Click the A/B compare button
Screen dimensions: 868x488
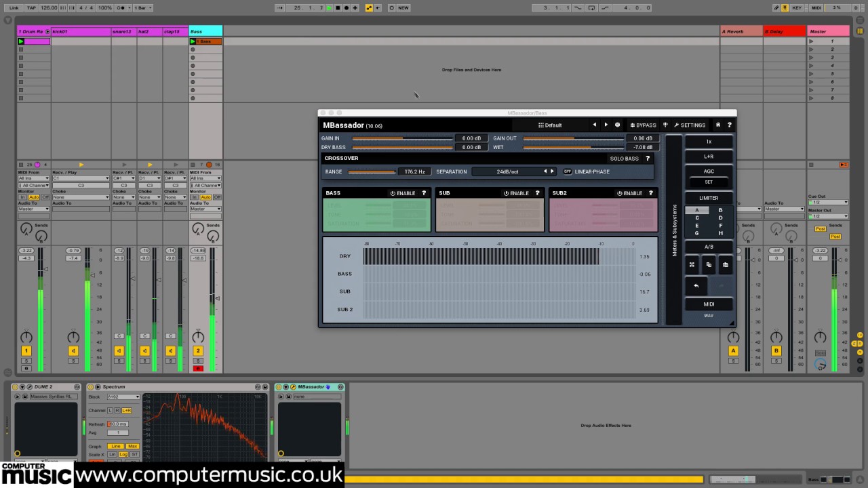[709, 247]
